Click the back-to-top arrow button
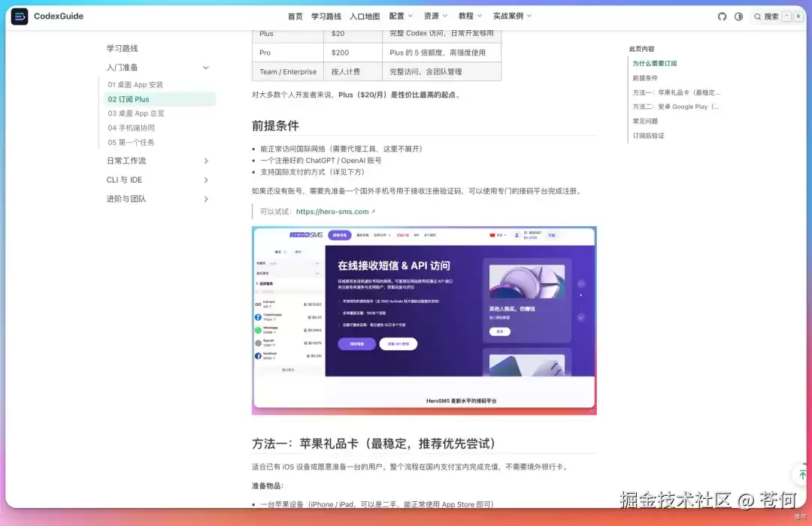The image size is (812, 526). [x=802, y=473]
